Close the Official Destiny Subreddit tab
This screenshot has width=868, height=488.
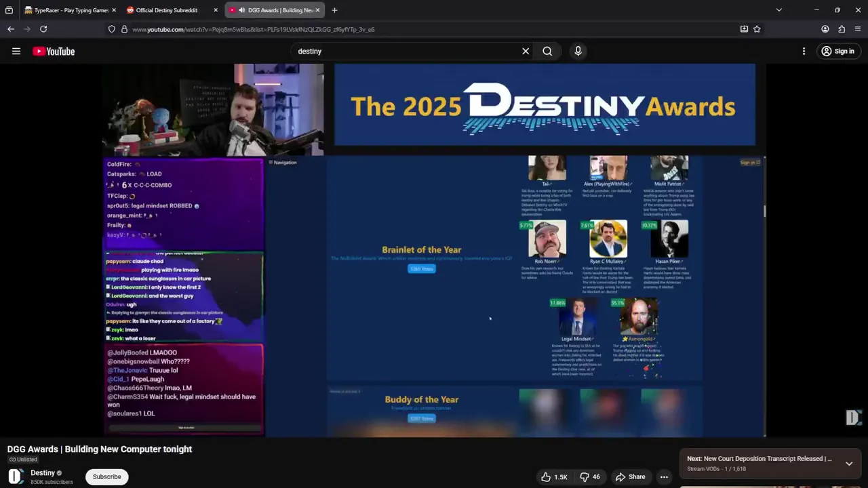(x=216, y=10)
